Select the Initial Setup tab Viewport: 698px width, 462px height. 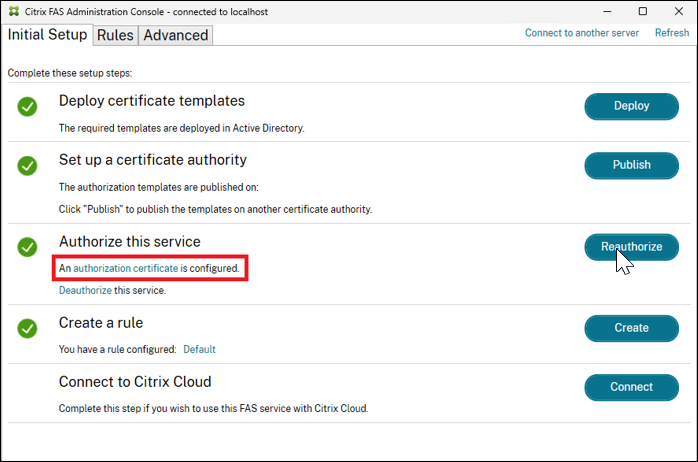click(48, 35)
